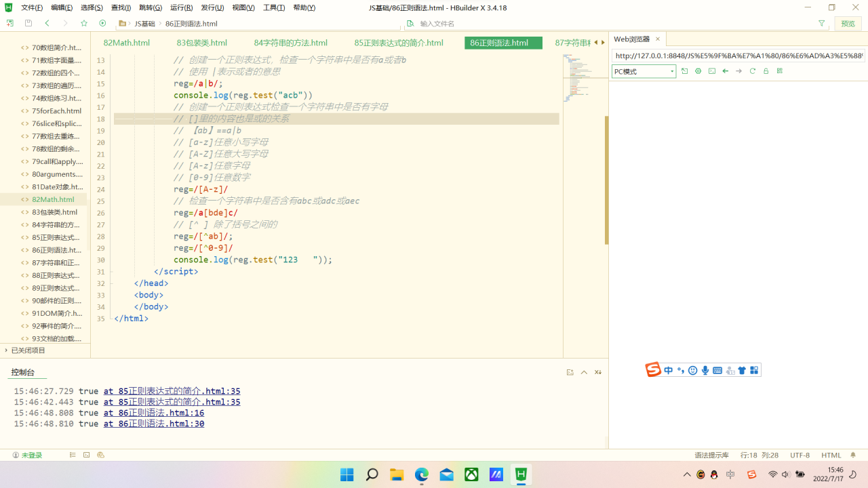Image resolution: width=868 pixels, height=488 pixels.
Task: Open Microsoft Edge from the taskbar
Action: (x=422, y=474)
